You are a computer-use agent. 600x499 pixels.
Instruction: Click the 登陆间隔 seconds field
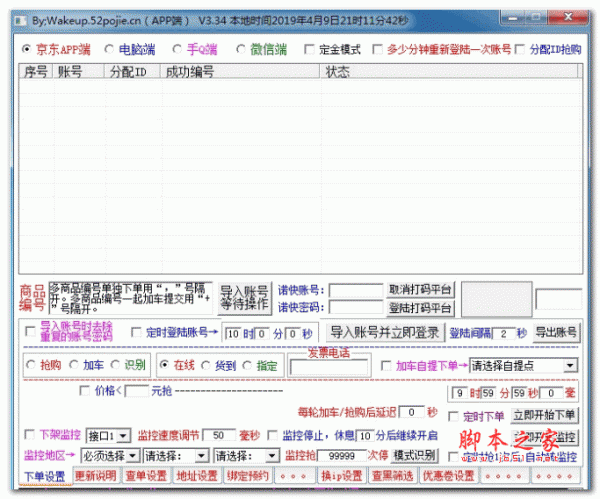[x=503, y=334]
